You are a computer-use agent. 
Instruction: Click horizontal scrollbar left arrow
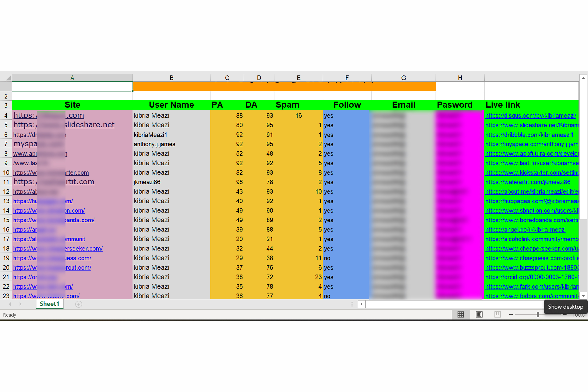click(361, 304)
